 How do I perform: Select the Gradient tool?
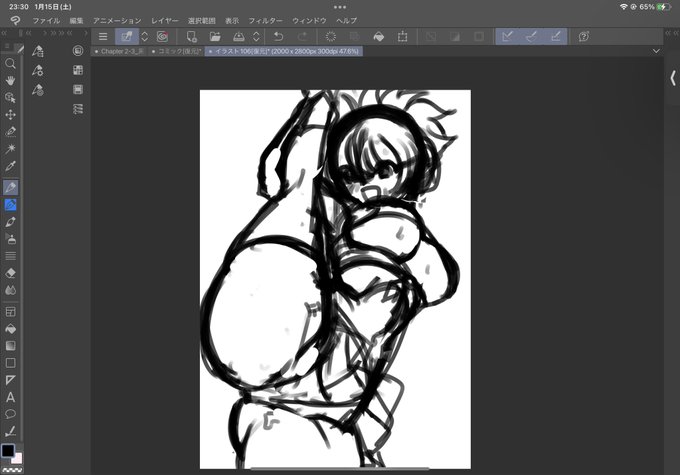pyautogui.click(x=10, y=346)
